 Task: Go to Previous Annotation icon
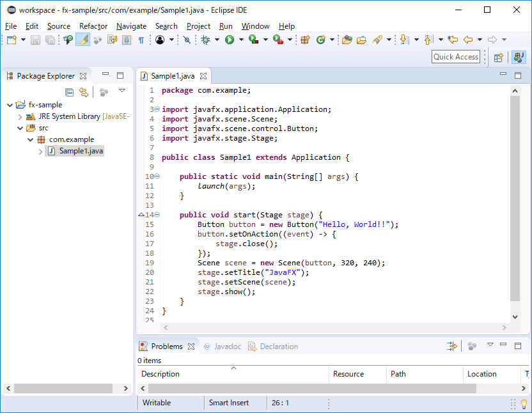pyautogui.click(x=428, y=40)
